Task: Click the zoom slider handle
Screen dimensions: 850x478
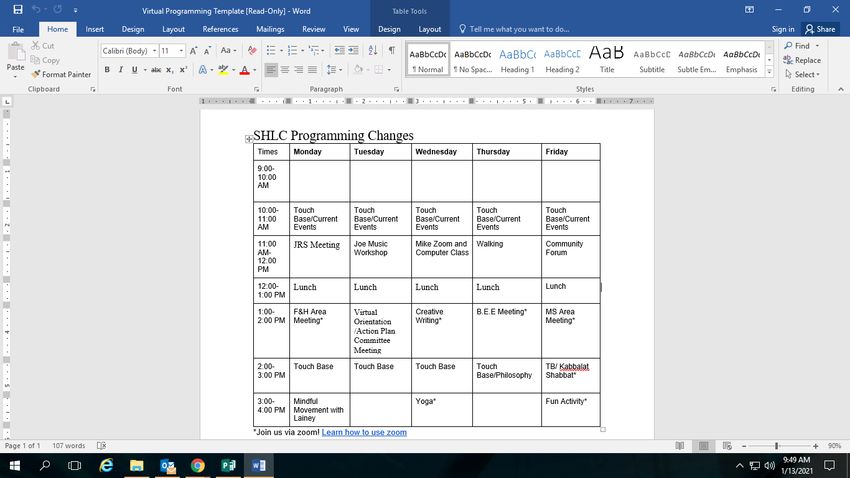Action: [777, 445]
